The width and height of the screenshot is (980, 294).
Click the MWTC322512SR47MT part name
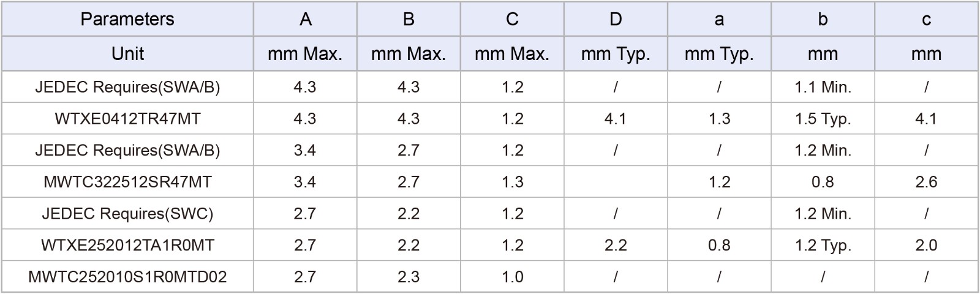[127, 182]
